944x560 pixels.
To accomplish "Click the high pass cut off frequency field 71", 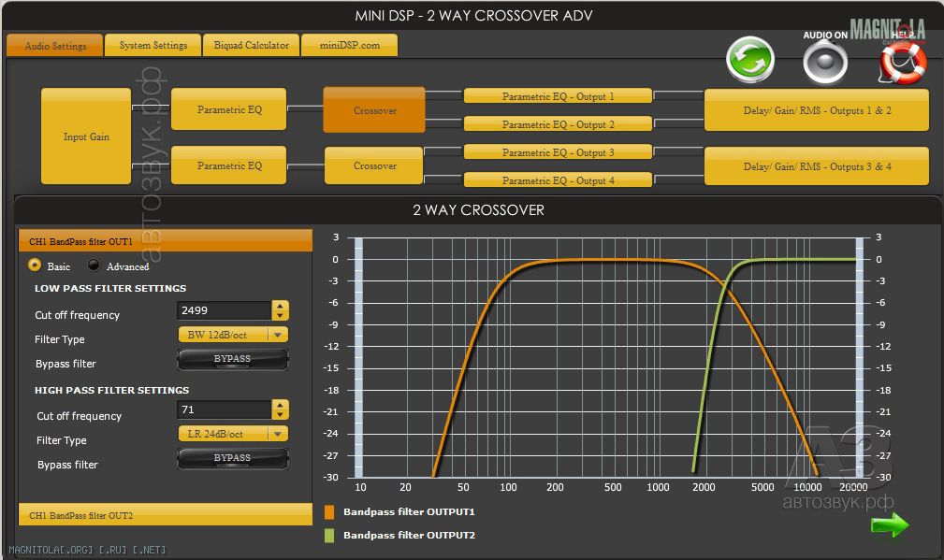I will pyautogui.click(x=224, y=409).
